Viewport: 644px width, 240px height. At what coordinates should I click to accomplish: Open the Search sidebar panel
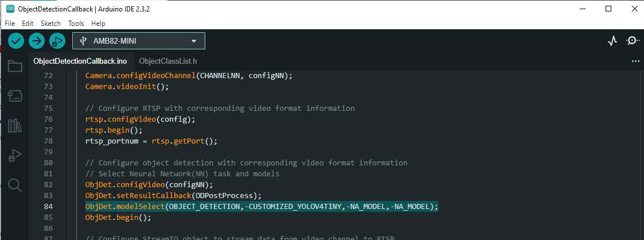15,185
